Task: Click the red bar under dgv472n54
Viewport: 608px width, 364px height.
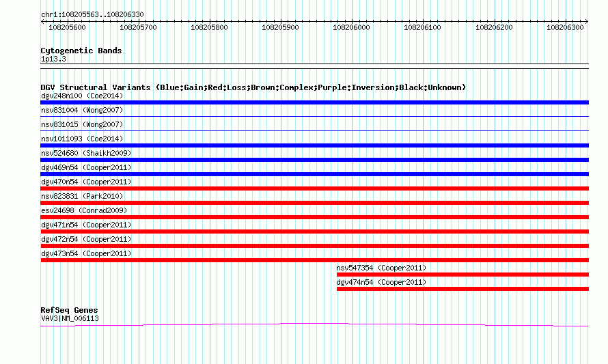Action: pyautogui.click(x=314, y=246)
